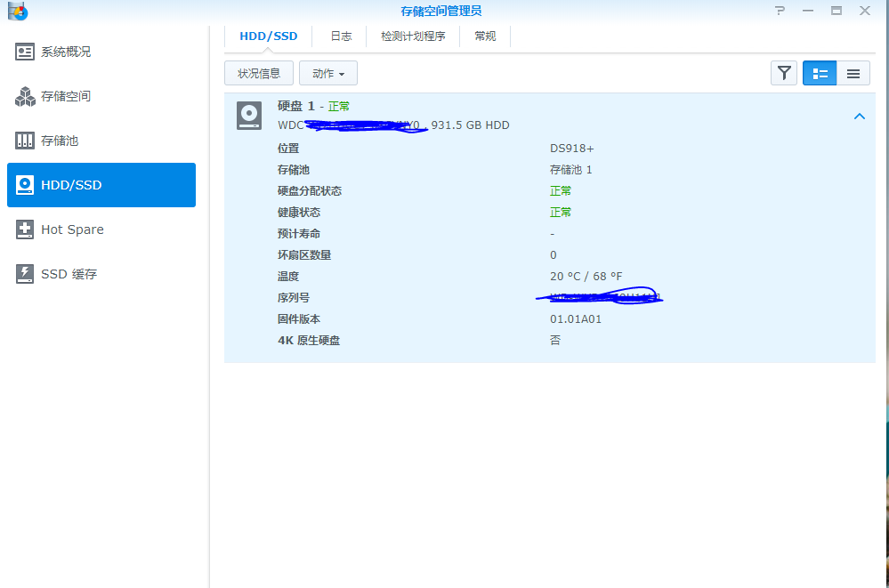Select the SSD 缓存 lightning icon

25,274
